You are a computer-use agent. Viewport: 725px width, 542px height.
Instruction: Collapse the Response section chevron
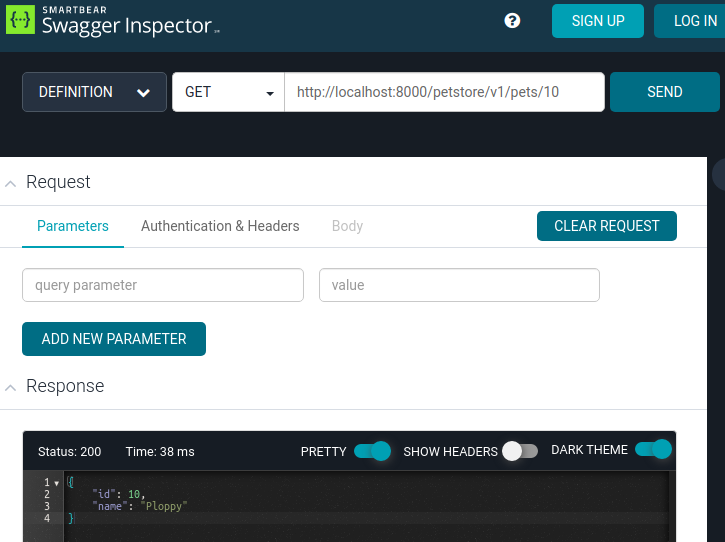(10, 387)
